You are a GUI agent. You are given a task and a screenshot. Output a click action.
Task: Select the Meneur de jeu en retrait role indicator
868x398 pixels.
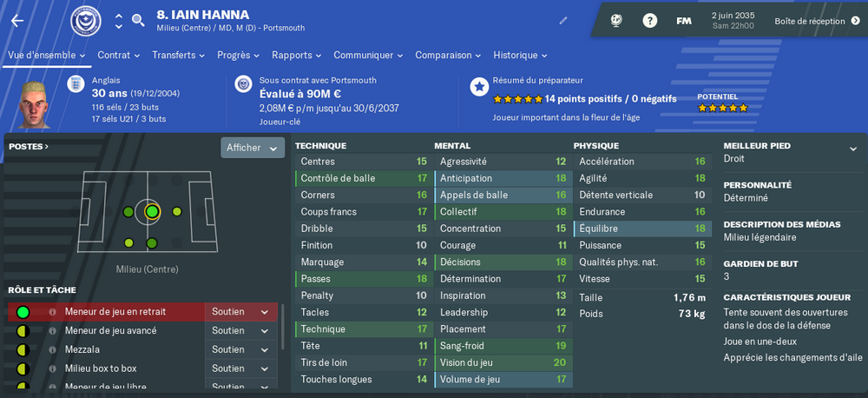point(23,312)
